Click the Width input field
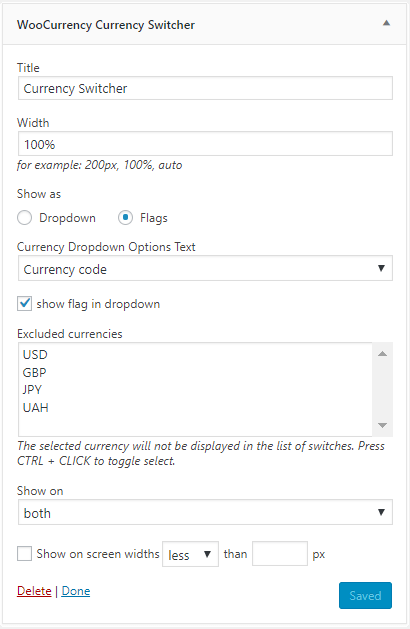410x629 pixels. click(x=205, y=144)
